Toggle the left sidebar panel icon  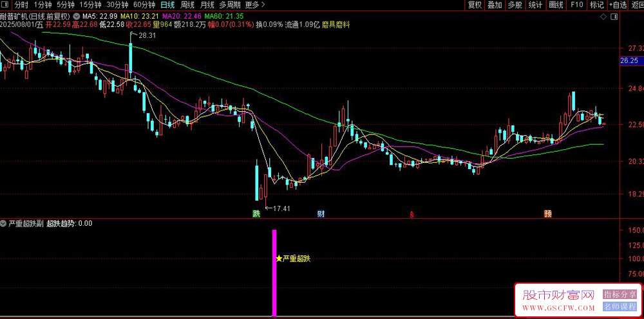(x=4, y=5)
